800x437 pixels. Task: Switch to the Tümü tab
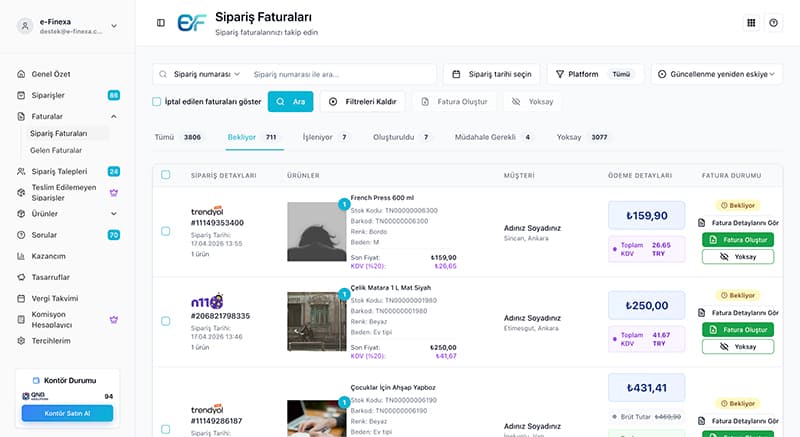(x=178, y=137)
